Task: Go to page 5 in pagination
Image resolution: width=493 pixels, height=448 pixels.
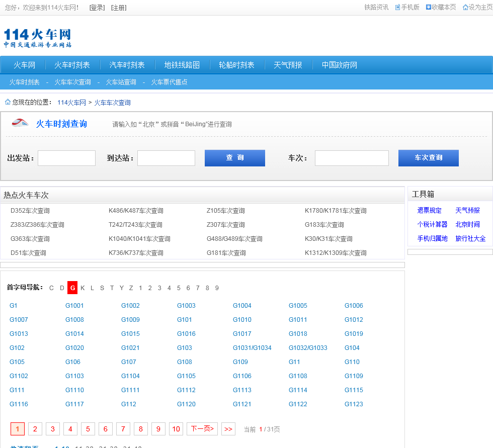Action: coord(88,429)
